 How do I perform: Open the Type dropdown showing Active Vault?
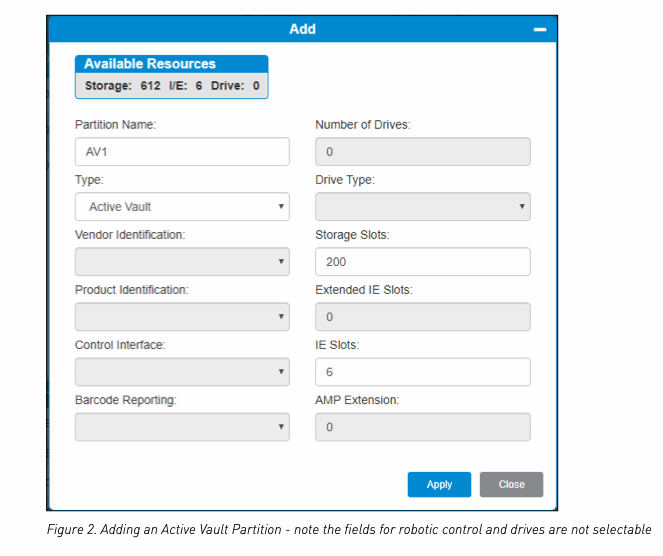click(x=182, y=207)
